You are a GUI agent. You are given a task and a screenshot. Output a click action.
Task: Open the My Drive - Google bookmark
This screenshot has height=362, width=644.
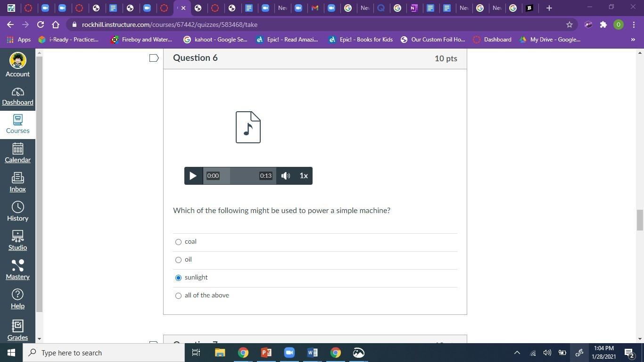pos(550,40)
